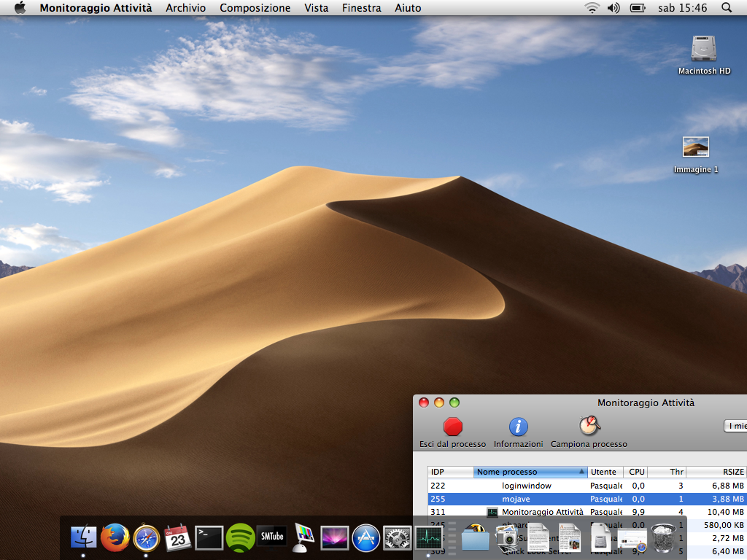Open the plain text document in the Dock
747x560 pixels.
538,538
